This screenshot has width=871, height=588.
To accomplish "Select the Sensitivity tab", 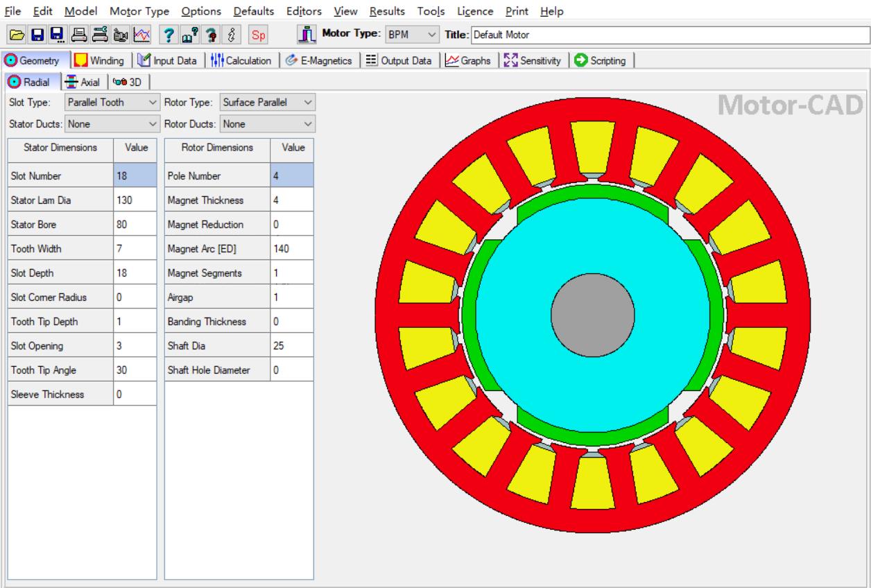I will 533,60.
